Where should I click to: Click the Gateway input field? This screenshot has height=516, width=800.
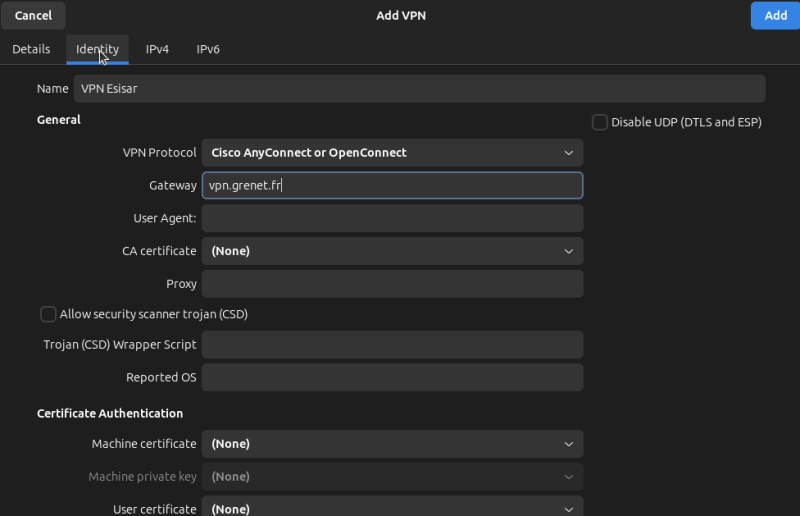tap(392, 185)
